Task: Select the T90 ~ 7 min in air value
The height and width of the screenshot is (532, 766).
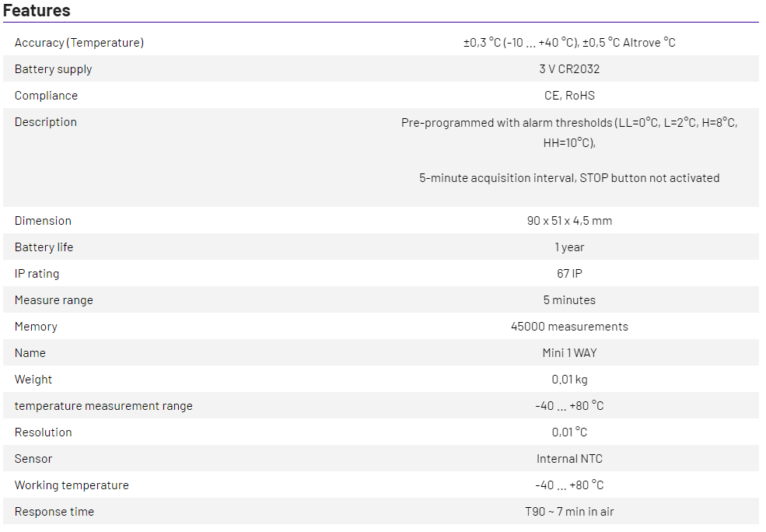Action: coord(569,512)
